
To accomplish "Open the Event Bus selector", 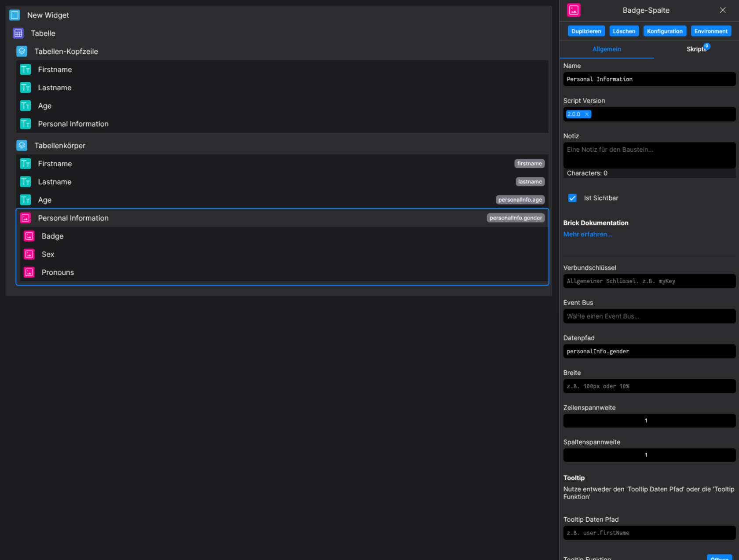I will point(649,316).
